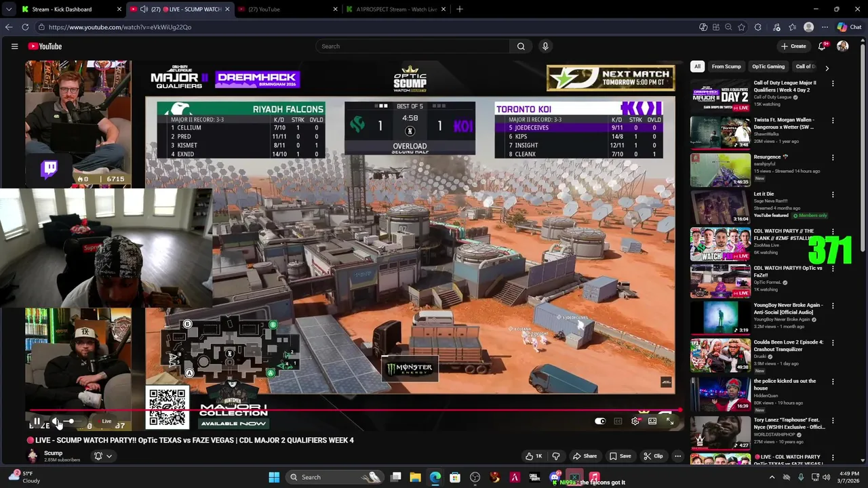Select the OpTic Gaming filter chip
Viewport: 868px width, 488px height.
coord(768,66)
